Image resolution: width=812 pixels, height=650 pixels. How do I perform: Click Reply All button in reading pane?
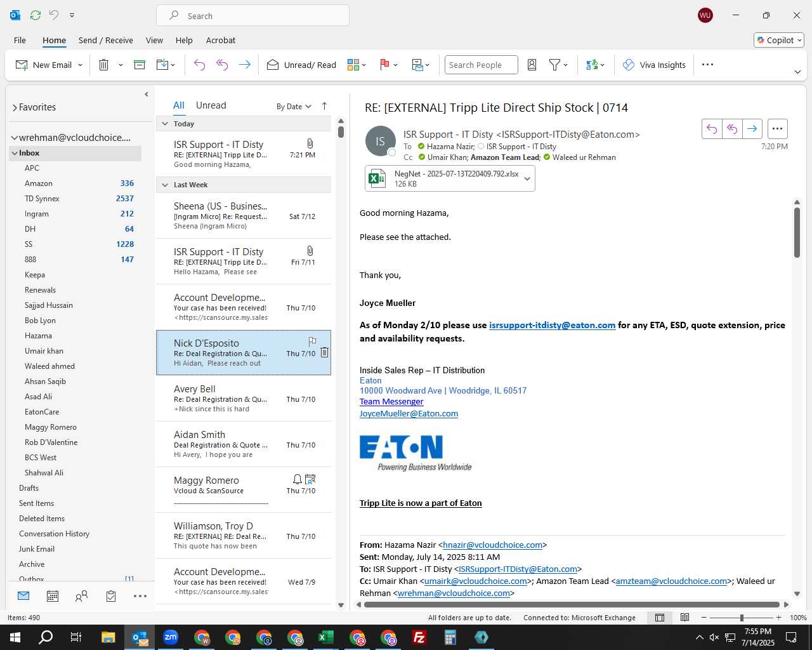click(732, 129)
